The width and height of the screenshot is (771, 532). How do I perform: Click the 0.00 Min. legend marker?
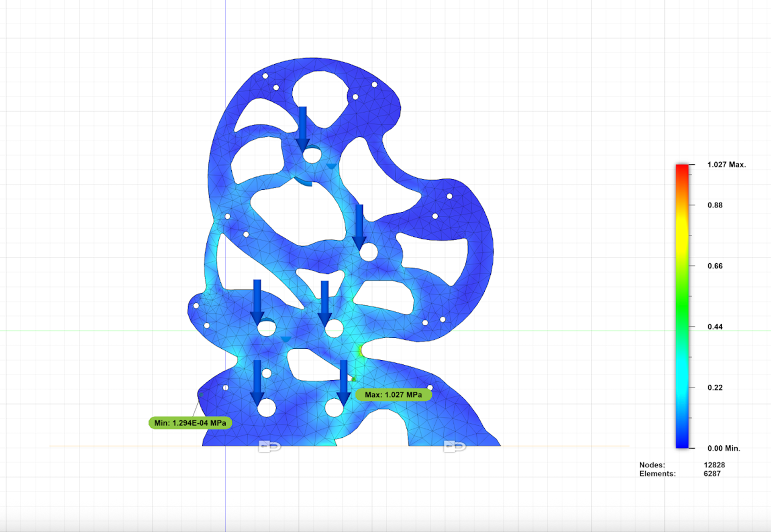[723, 448]
